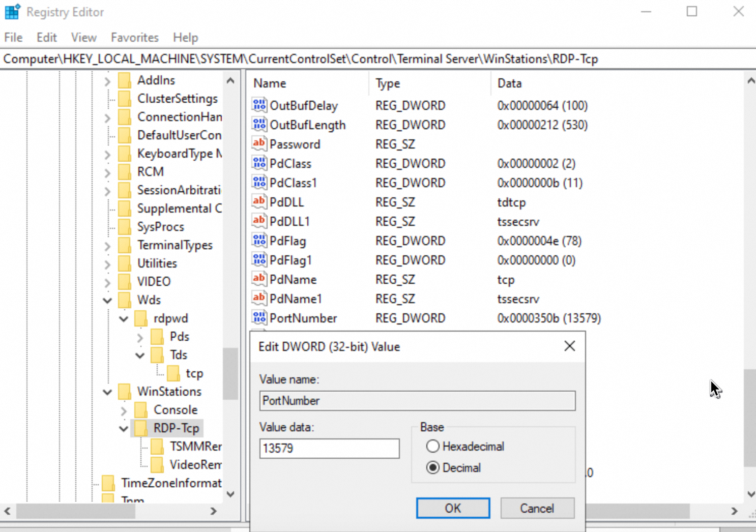
Task: Collapse the Wds tree node
Action: tap(107, 300)
